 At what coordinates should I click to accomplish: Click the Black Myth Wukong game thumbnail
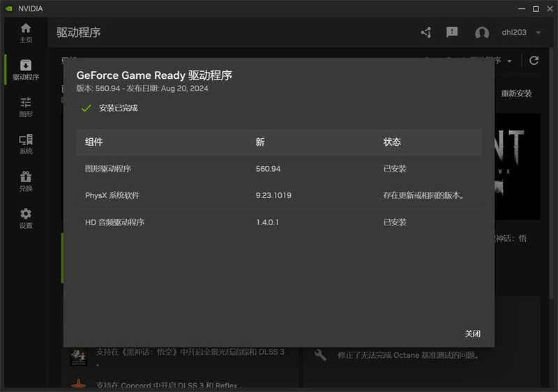point(78,356)
